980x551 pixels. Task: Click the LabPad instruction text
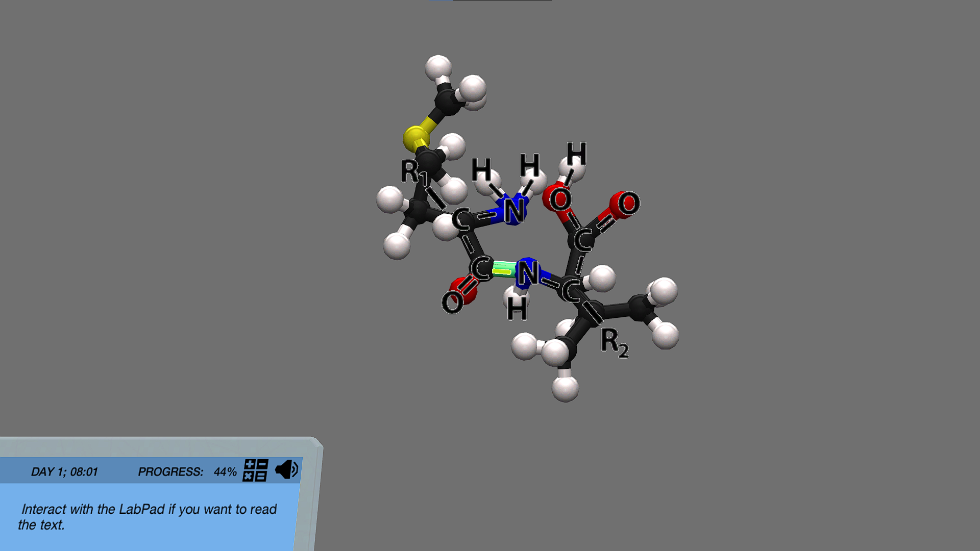click(148, 516)
